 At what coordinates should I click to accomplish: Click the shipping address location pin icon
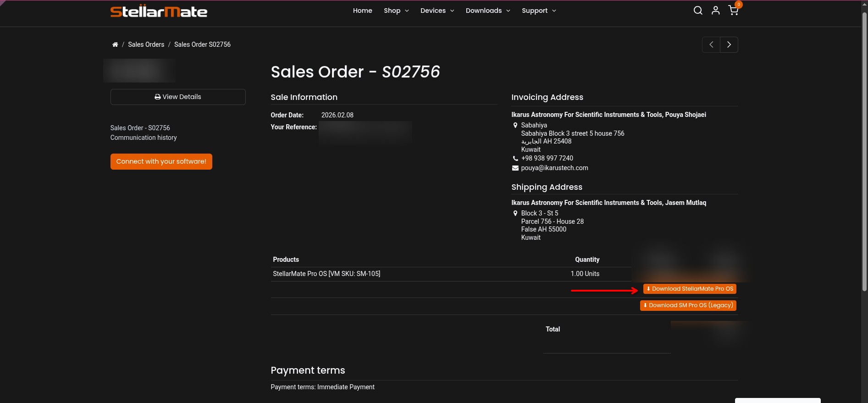point(515,213)
